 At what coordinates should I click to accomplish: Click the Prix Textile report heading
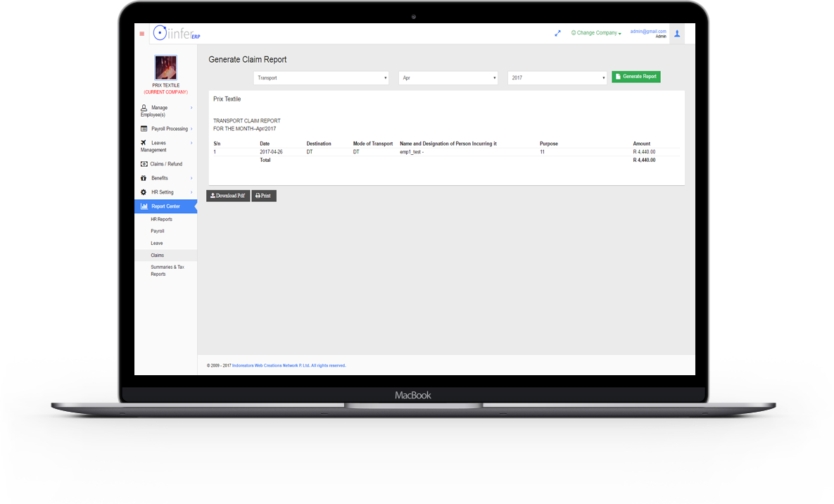coord(227,99)
